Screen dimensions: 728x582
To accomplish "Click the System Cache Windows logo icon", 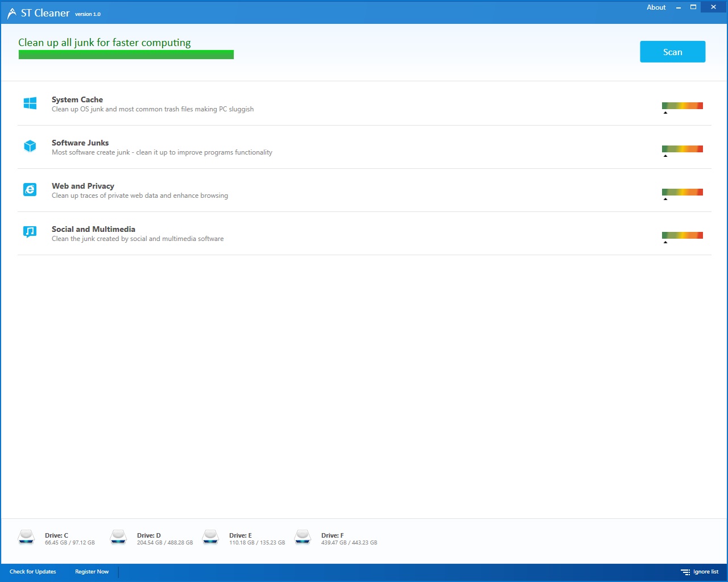I will (x=30, y=103).
